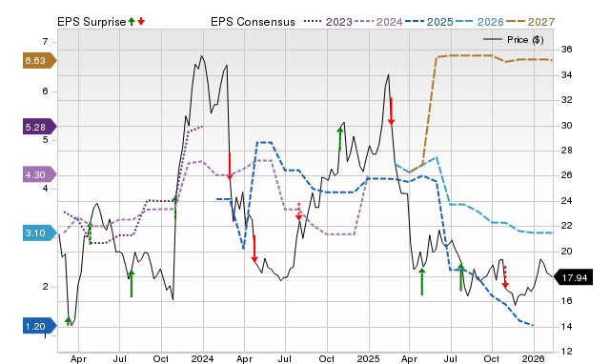Click the 4 on the left EPS axis
The image size is (610, 364).
(45, 189)
